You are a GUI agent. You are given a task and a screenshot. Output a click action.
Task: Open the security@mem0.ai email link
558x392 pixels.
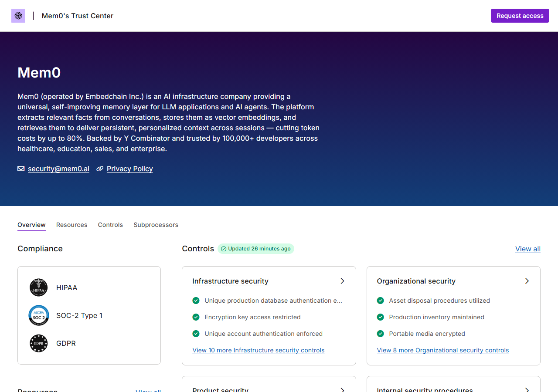click(x=58, y=169)
